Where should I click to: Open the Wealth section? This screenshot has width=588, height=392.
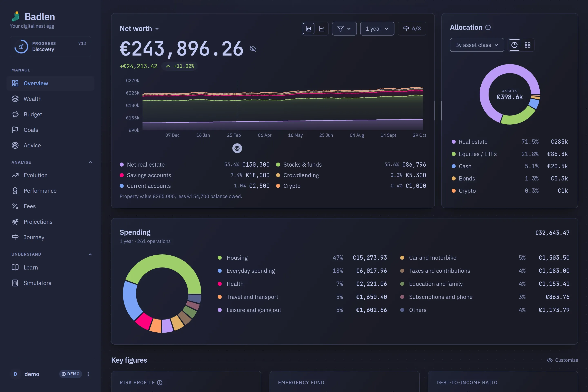(50, 99)
